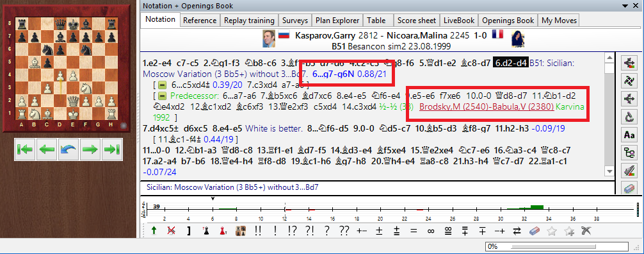Take back move with blue undo arrow

[68, 150]
